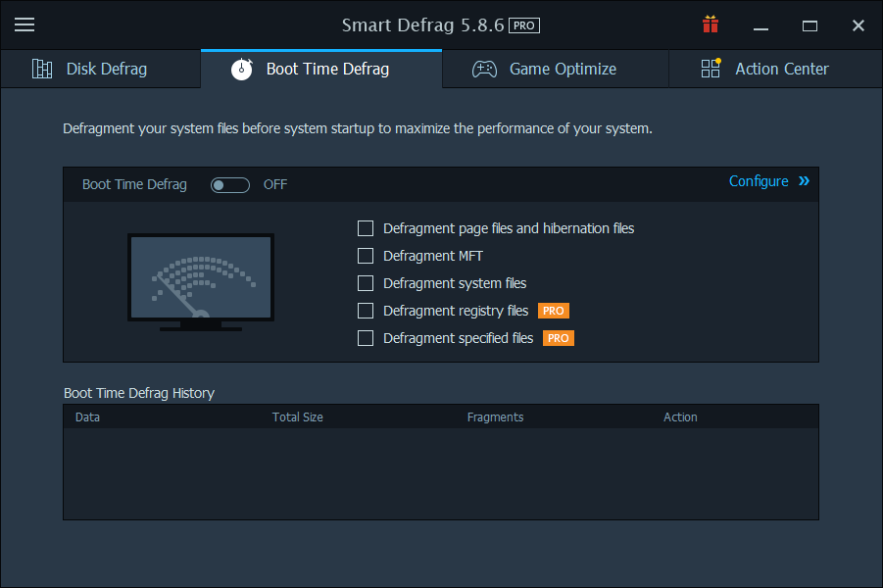The height and width of the screenshot is (588, 883).
Task: Go to the Action Center tab
Action: [775, 69]
